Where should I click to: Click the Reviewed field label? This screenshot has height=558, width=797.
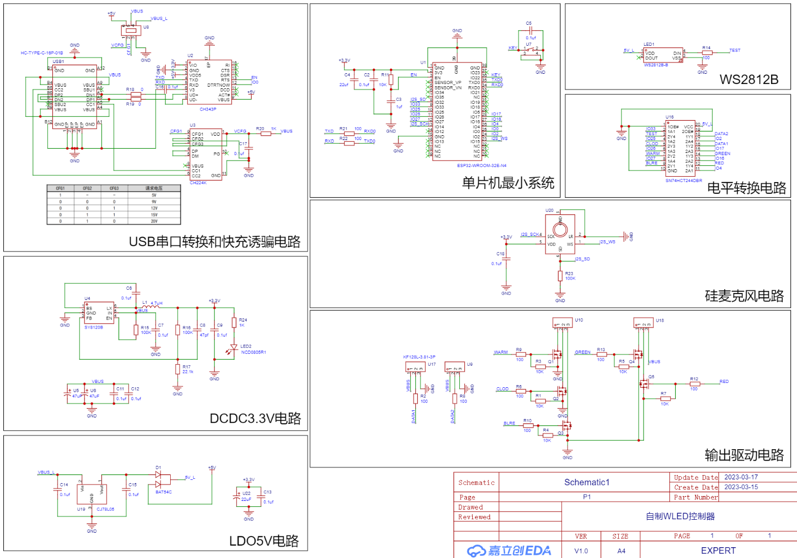coord(474,517)
